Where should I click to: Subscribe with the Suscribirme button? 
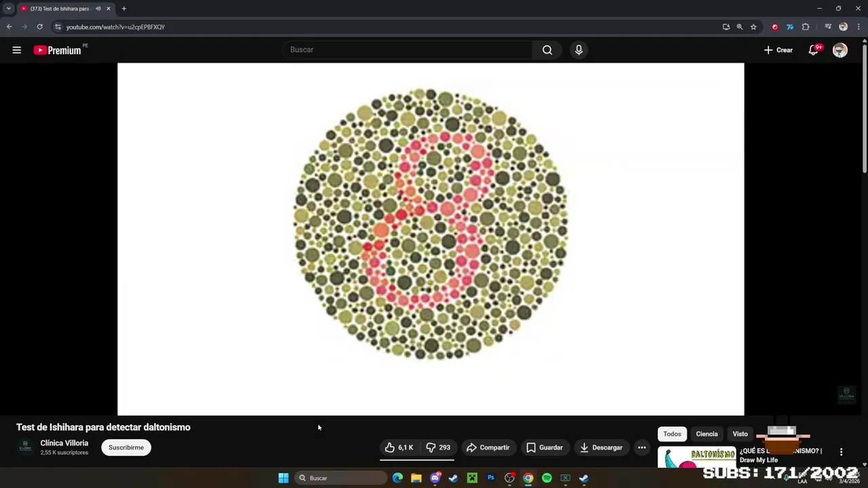click(x=126, y=447)
